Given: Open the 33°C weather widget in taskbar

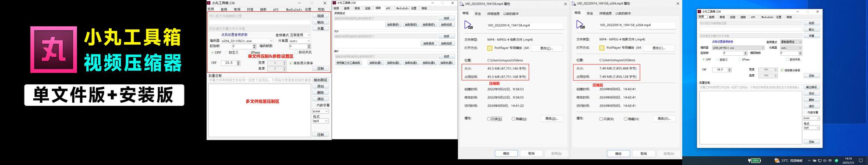Looking at the screenshot, I should tap(788, 161).
